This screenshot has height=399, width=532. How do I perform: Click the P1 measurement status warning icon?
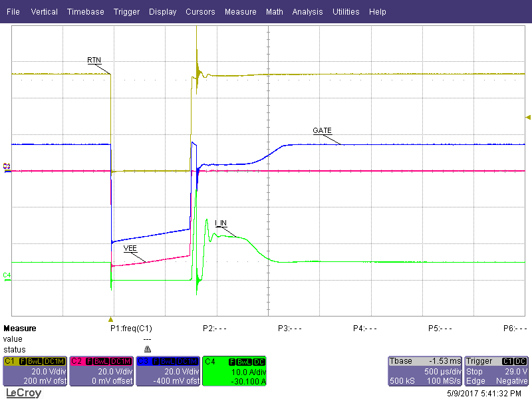(148, 349)
